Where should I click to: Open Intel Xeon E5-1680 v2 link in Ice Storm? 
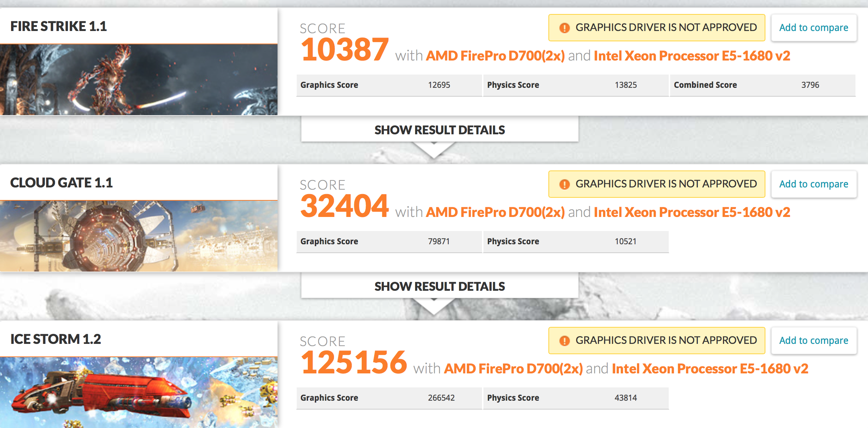click(710, 369)
